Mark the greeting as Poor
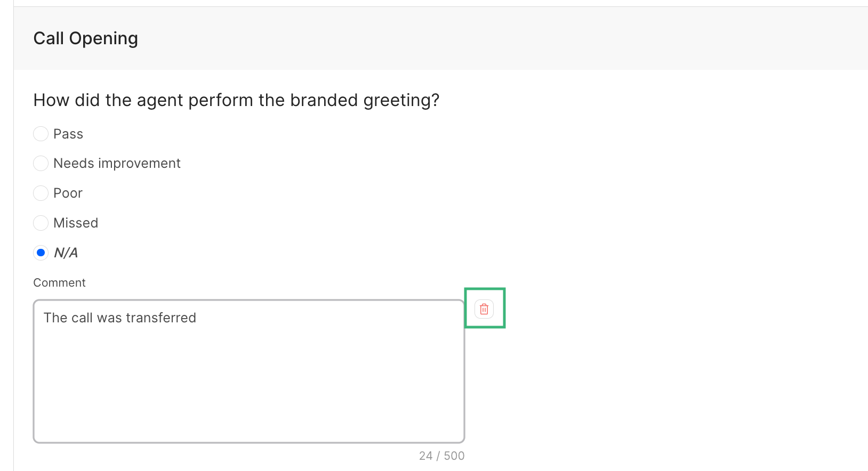Viewport: 868px width, 471px height. coord(41,193)
